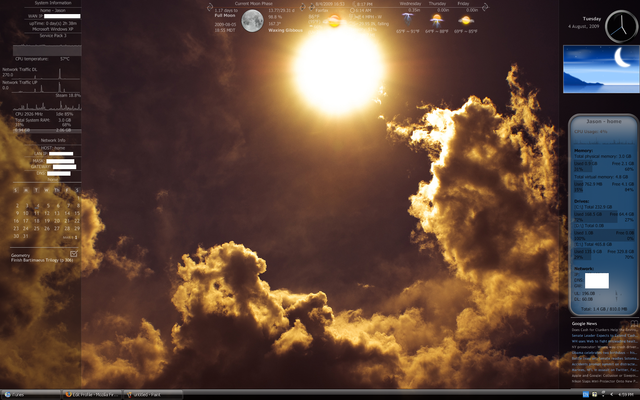Click the 'Drives:' section heading
The image size is (640, 400).
tap(582, 201)
